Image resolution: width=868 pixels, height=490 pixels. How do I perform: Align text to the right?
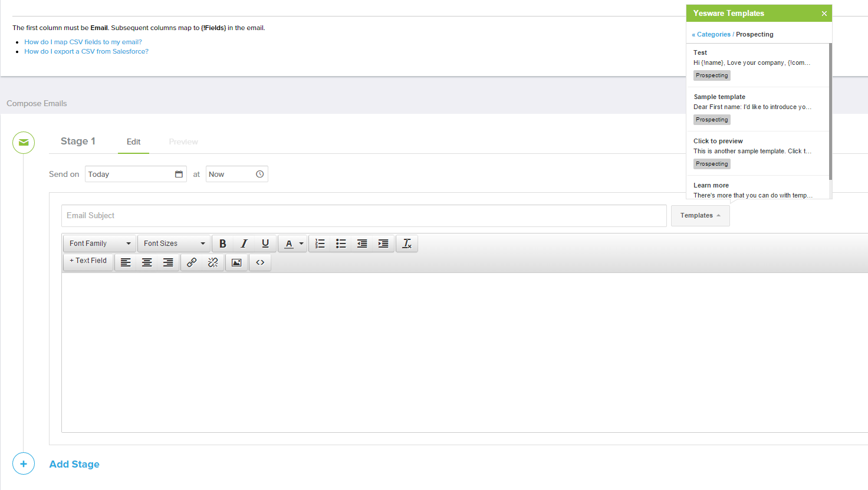click(168, 262)
